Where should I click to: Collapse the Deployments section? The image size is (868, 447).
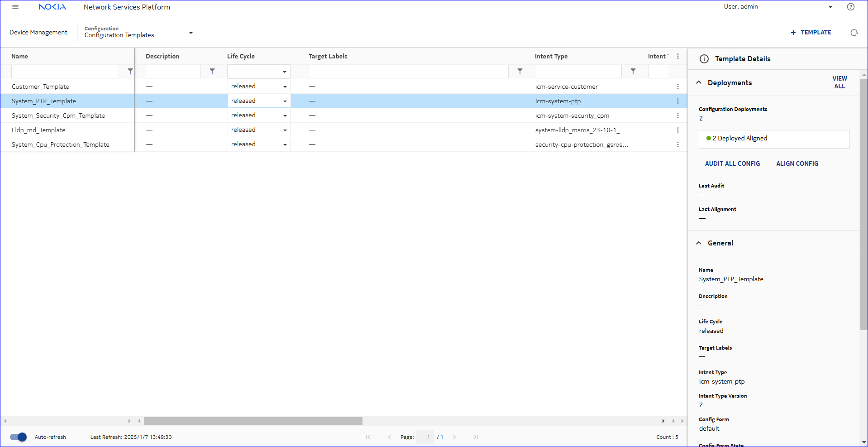coord(699,82)
